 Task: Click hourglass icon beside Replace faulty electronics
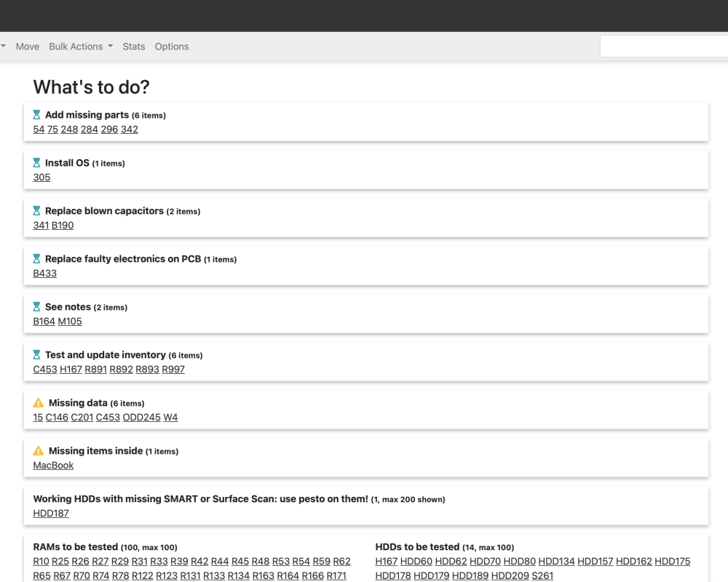[36, 258]
